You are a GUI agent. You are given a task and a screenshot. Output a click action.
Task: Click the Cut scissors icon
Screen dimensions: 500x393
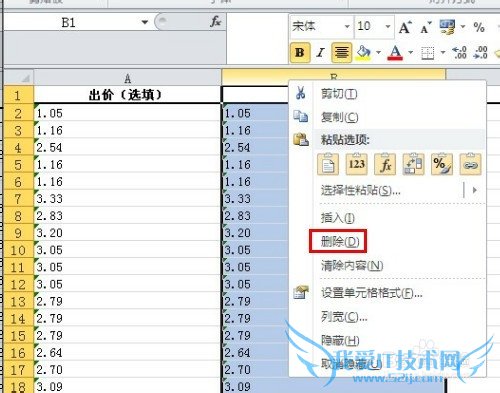pyautogui.click(x=301, y=93)
